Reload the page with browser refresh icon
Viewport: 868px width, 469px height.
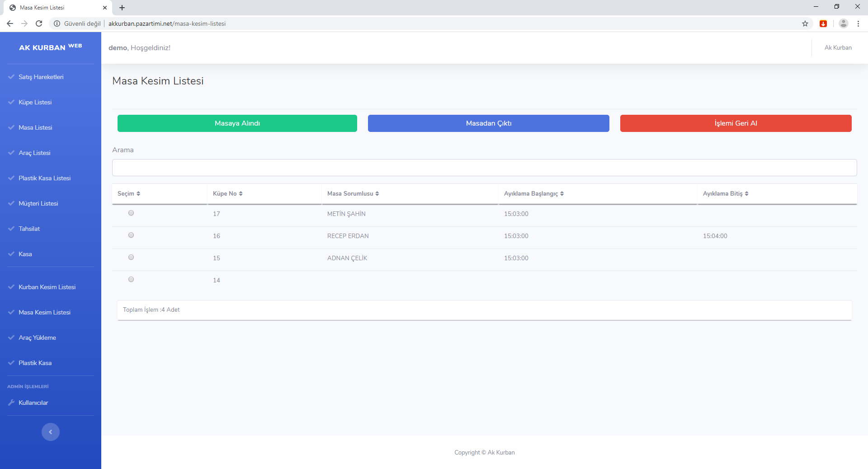click(39, 23)
